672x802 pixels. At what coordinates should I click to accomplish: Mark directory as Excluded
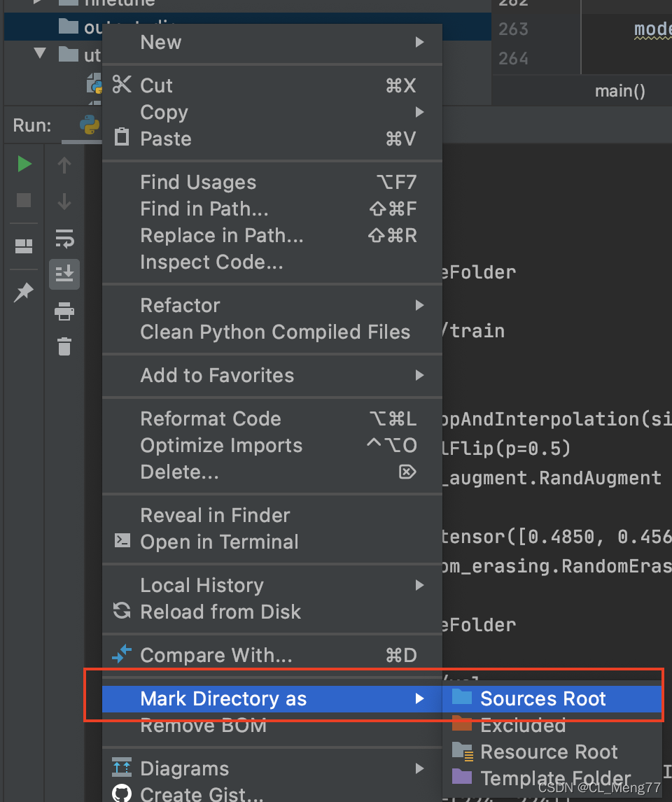point(552,725)
